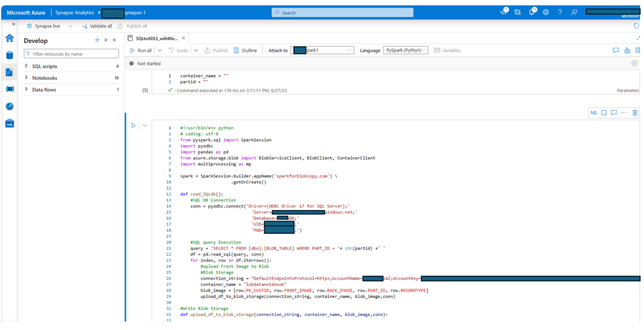Open the Run all options arrow
Image resolution: width=644 pixels, height=330 pixels.
click(160, 50)
